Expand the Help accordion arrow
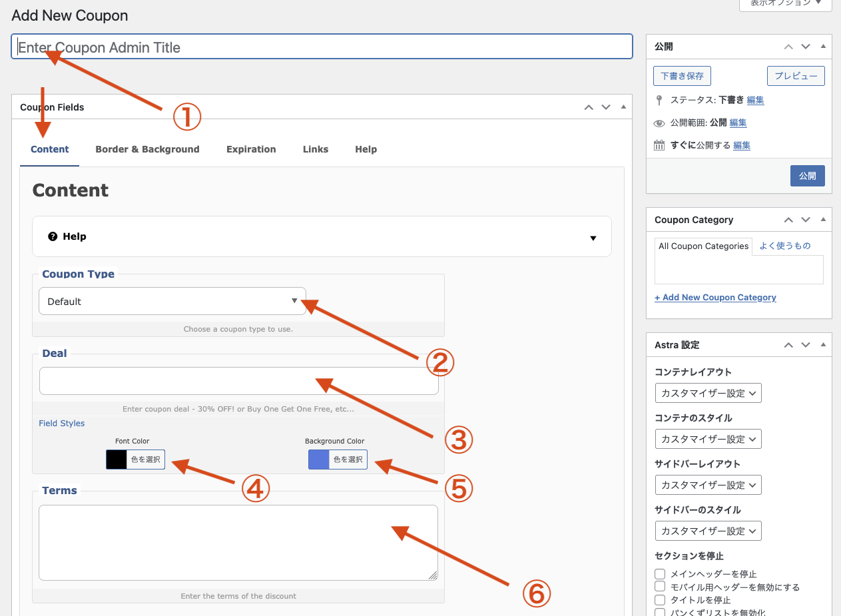 coord(593,238)
